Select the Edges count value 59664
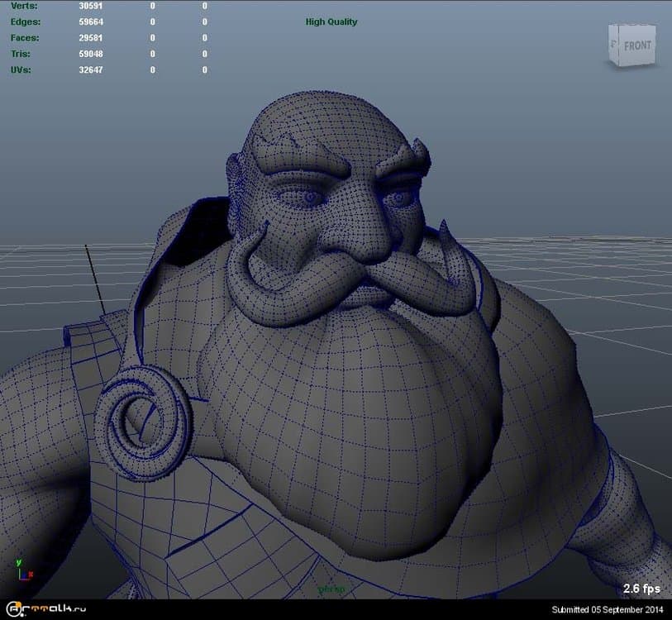Viewport: 672px width, 620px height. pos(91,21)
